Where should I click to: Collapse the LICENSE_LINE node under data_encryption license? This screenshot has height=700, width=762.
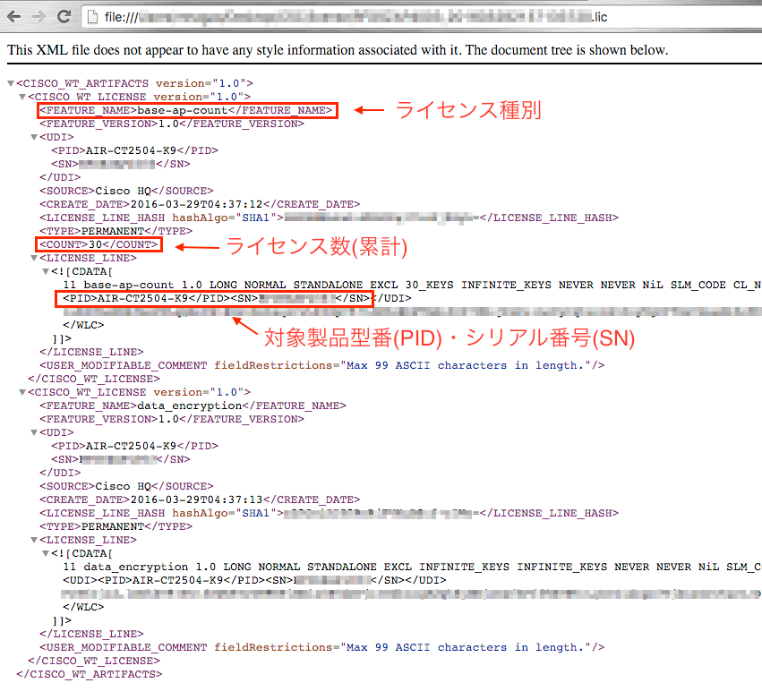pyautogui.click(x=34, y=540)
